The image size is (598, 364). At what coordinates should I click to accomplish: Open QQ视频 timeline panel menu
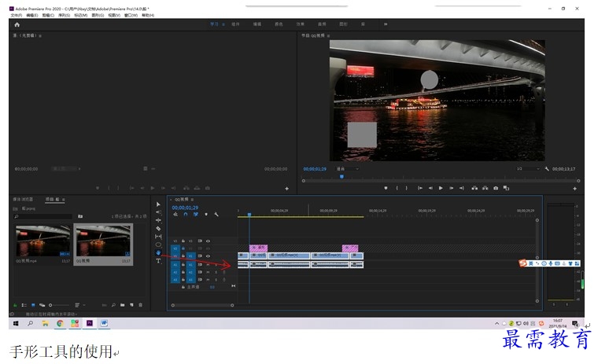(192, 200)
